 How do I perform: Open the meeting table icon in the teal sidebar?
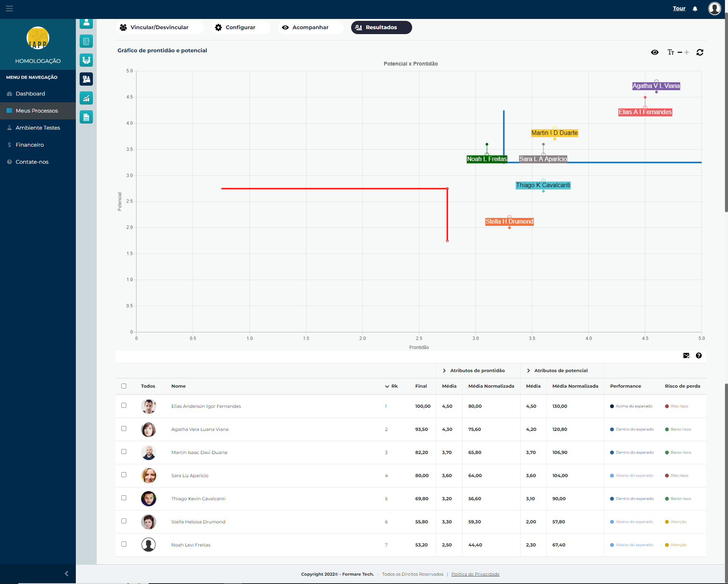(x=86, y=60)
